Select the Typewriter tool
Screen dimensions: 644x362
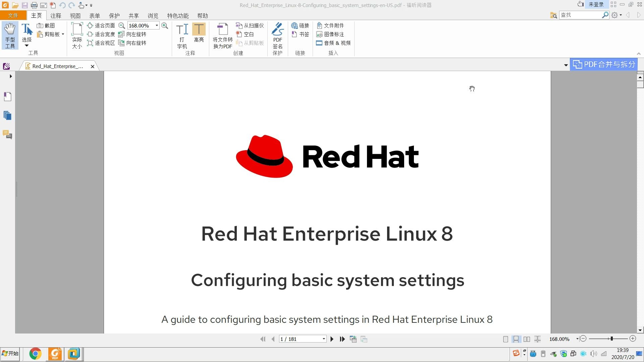tap(182, 36)
